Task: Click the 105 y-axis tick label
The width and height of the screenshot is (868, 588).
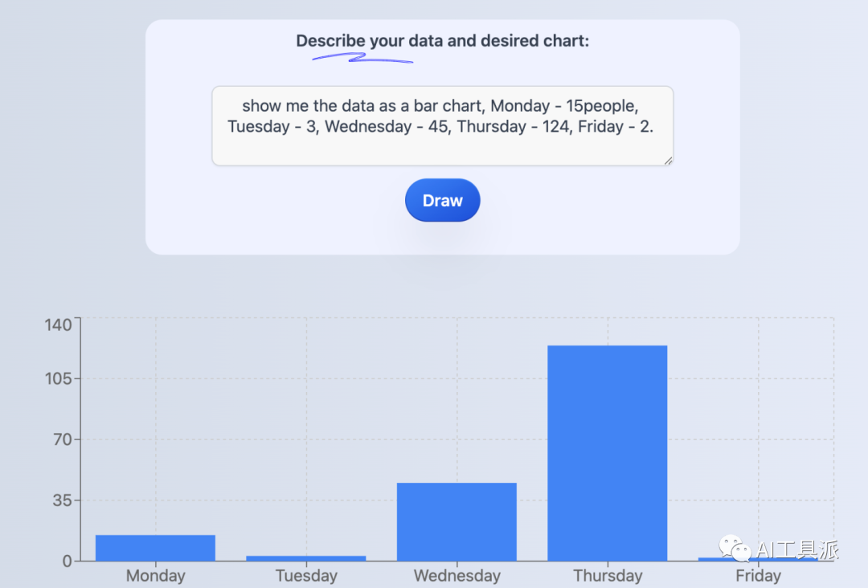Action: pyautogui.click(x=58, y=378)
